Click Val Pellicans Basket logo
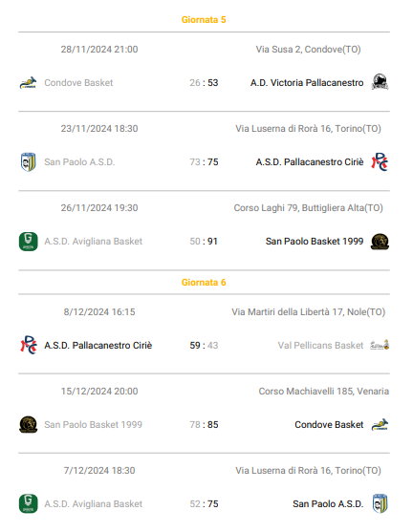Image resolution: width=413 pixels, height=532 pixels. 380,345
